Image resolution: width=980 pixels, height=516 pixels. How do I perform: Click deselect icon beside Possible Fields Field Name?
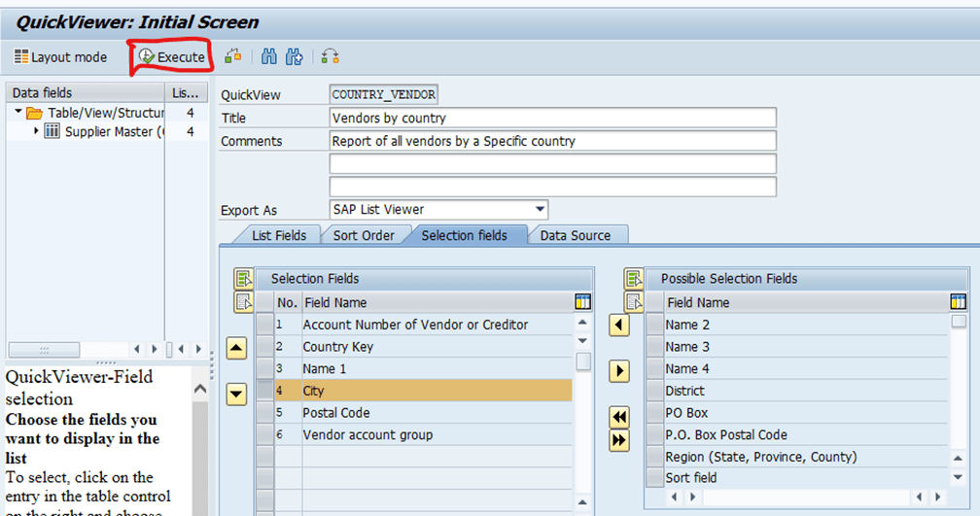pos(634,302)
